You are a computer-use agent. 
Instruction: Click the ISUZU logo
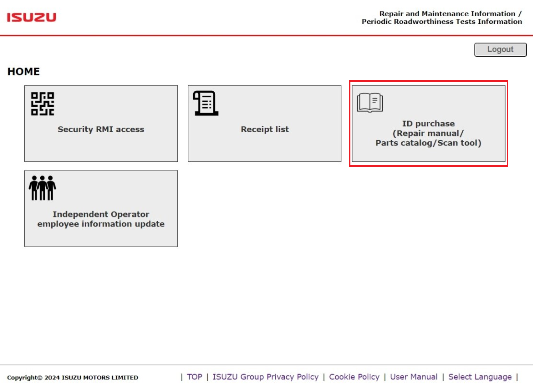click(32, 17)
